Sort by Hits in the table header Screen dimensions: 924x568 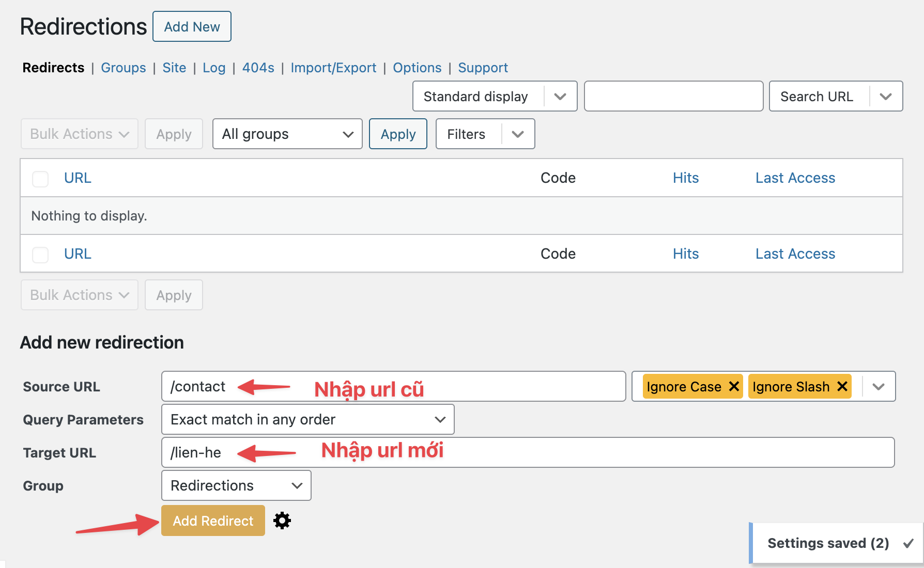coord(686,178)
